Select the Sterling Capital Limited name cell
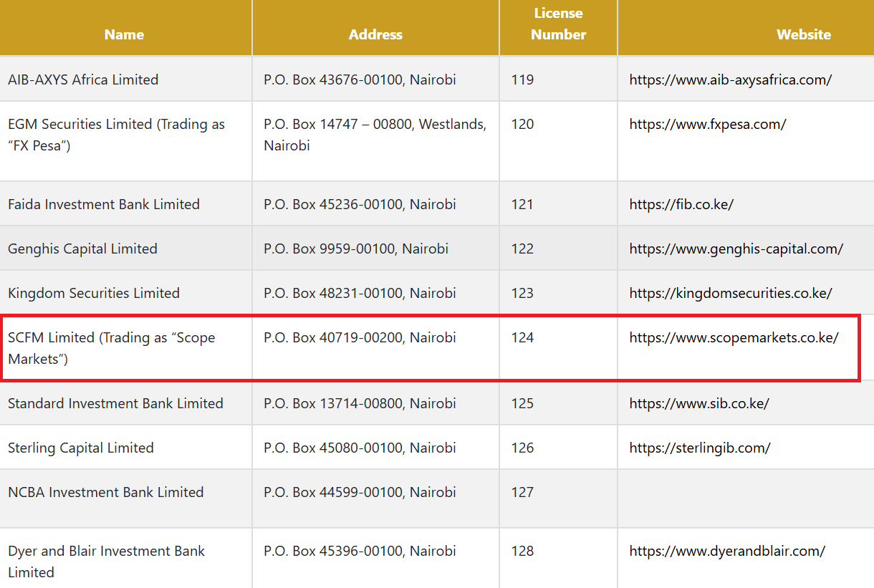874x588 pixels. pos(80,448)
